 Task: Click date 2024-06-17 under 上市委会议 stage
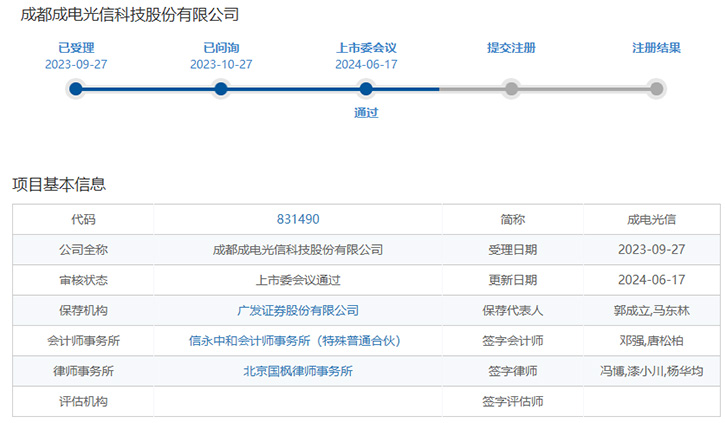366,64
